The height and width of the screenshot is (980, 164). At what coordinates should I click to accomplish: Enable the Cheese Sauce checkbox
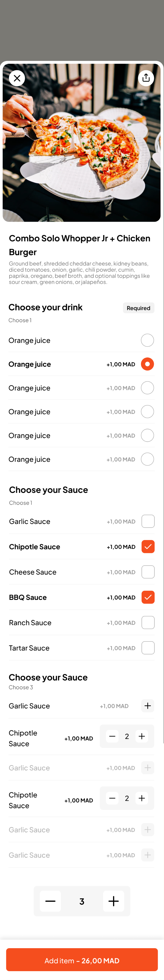(148, 572)
